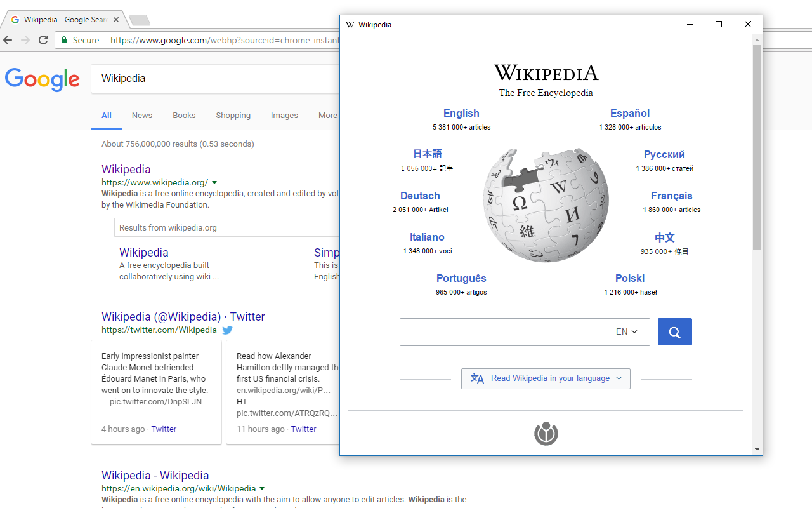Open Italiano Wikipedia link
This screenshot has height=508, width=812.
427,237
